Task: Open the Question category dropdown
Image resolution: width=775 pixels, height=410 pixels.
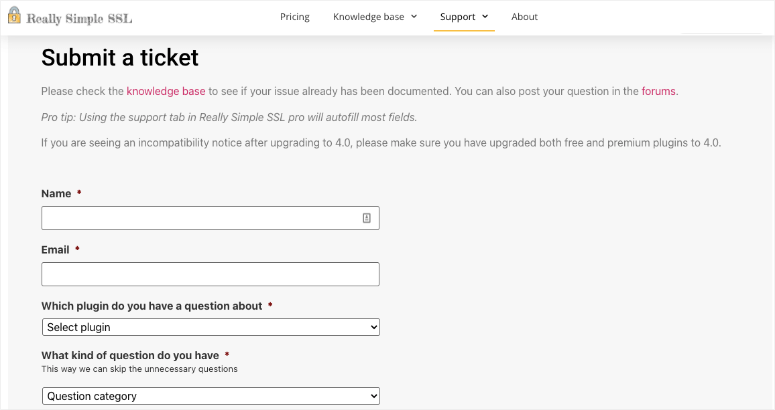Action: [211, 396]
